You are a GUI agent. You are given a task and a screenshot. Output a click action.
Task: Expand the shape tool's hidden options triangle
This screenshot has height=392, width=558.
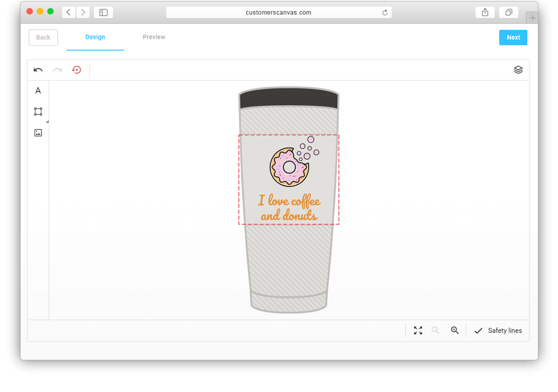tap(47, 121)
